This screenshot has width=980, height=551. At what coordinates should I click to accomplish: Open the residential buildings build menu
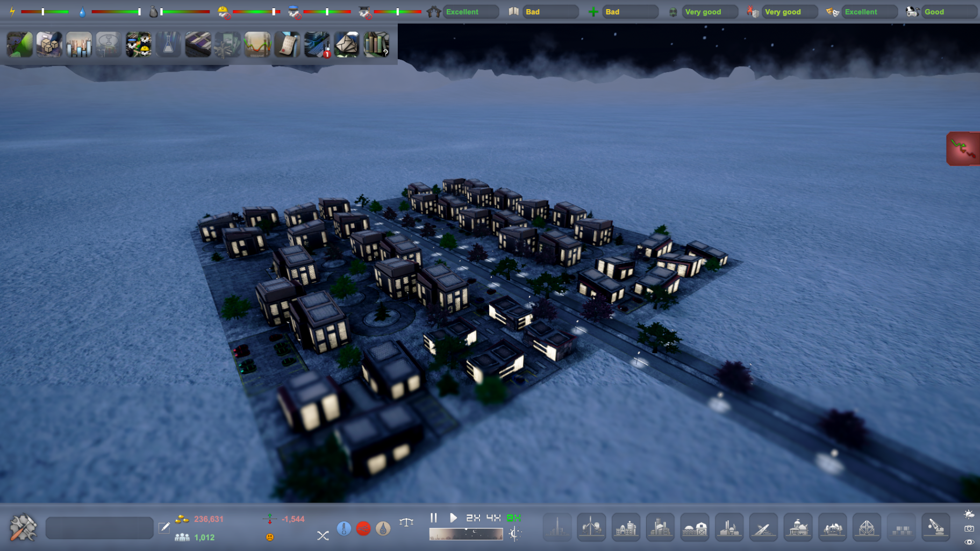click(x=626, y=527)
